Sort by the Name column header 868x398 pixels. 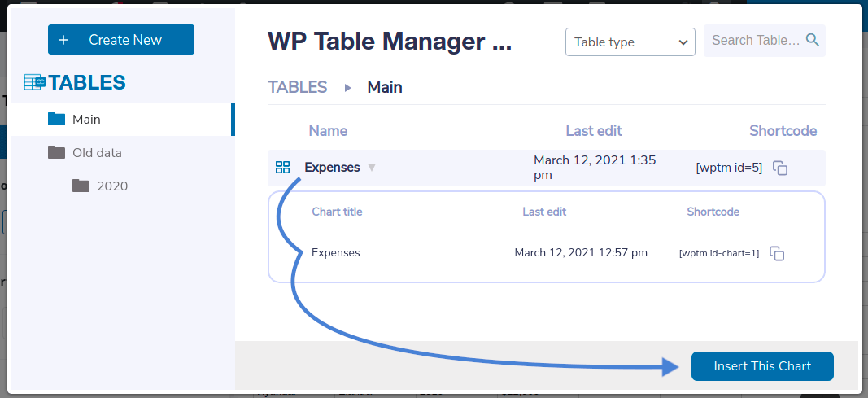click(328, 131)
